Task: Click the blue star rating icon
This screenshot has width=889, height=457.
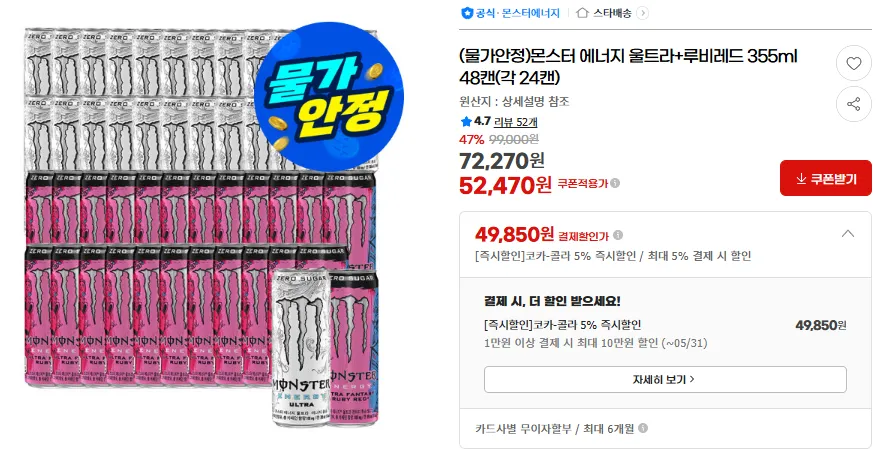Action: pos(465,121)
